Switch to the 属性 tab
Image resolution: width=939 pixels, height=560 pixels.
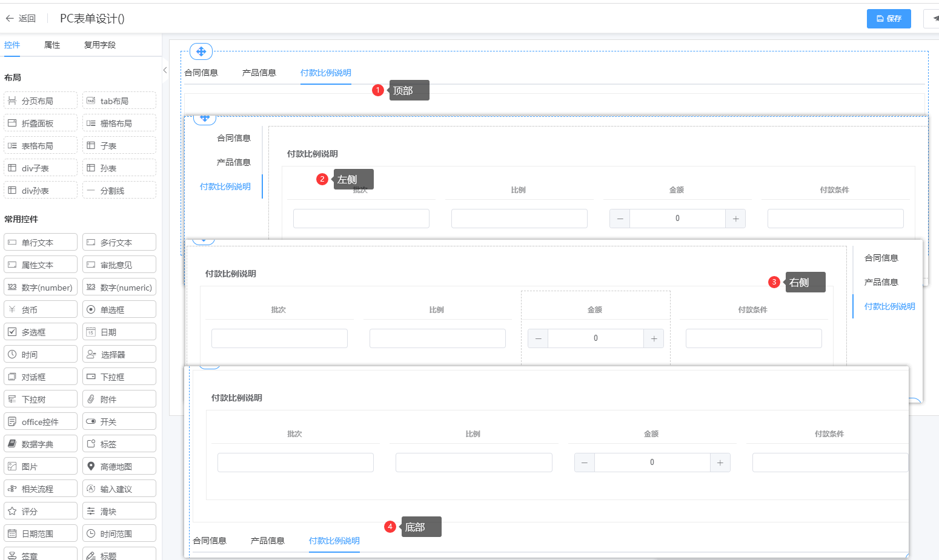tap(52, 45)
